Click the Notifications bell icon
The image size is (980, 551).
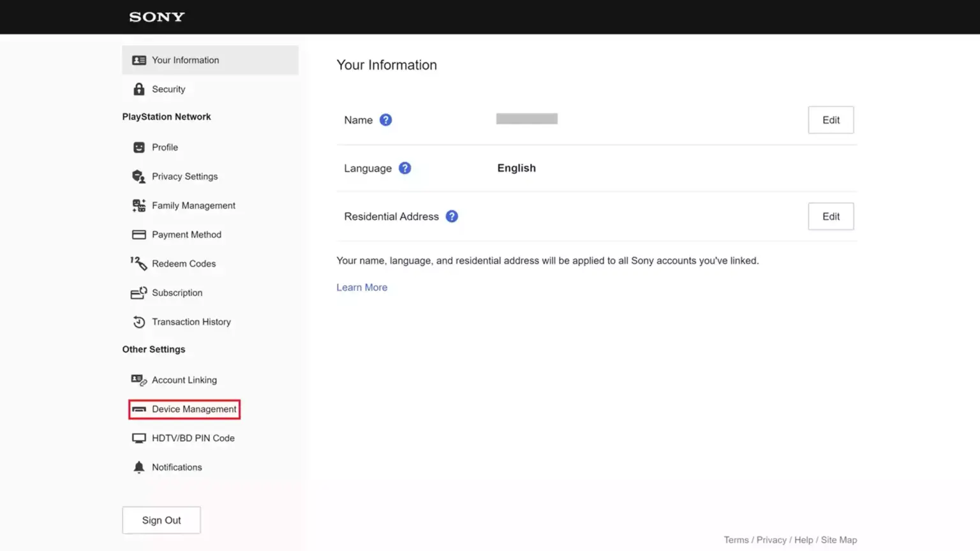(x=138, y=467)
